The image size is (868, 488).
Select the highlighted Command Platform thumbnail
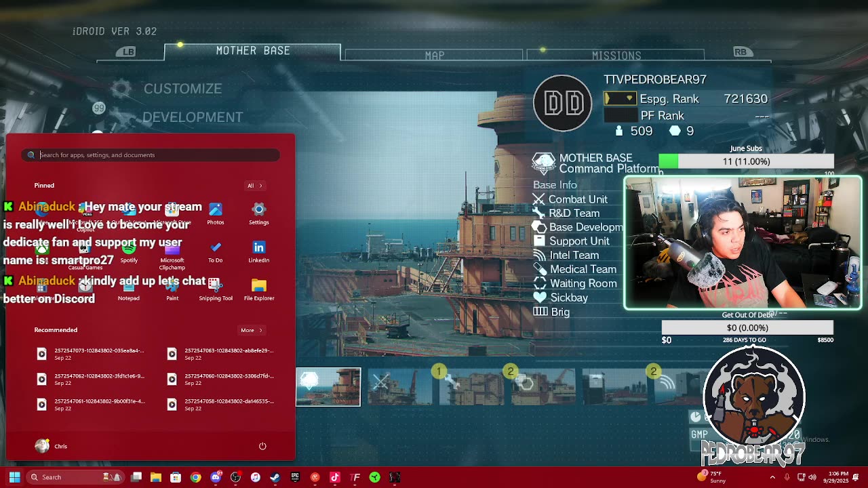coord(328,387)
